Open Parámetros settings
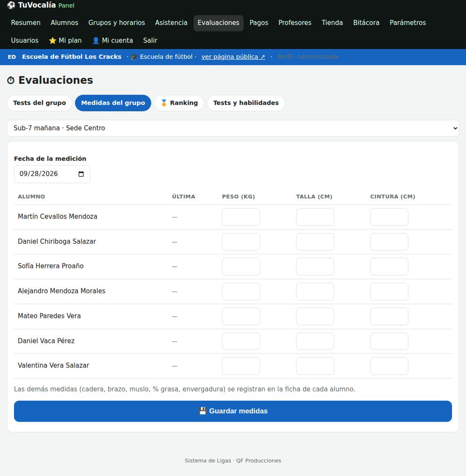This screenshot has width=466, height=476. point(408,23)
